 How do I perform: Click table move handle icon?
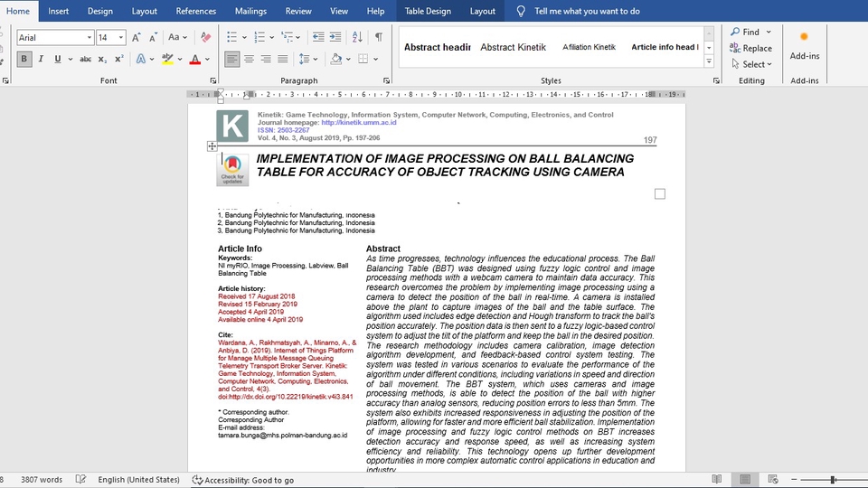click(x=212, y=146)
